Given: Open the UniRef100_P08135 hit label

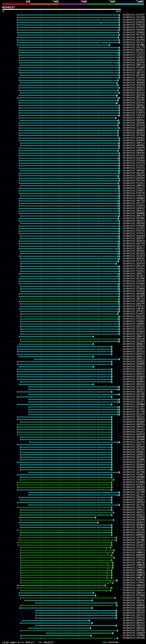Looking at the screenshot, I should 134,25.
